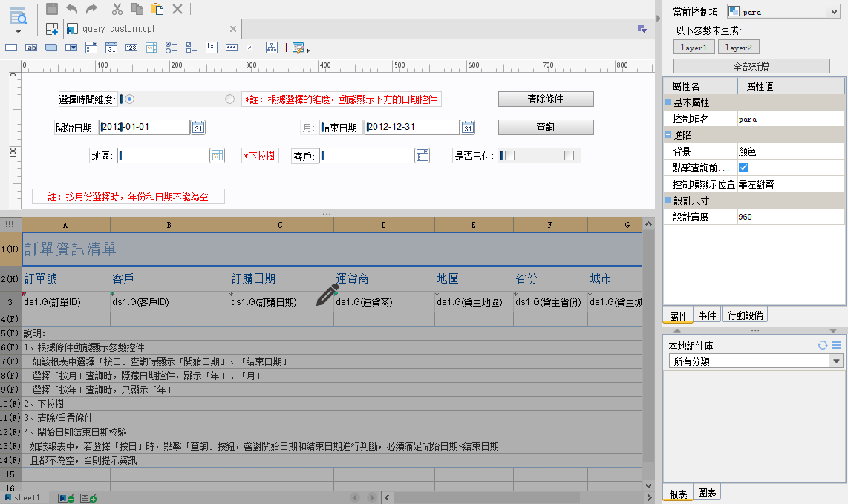
Task: Select the first 選擇時間維度 radio button
Action: pyautogui.click(x=130, y=99)
